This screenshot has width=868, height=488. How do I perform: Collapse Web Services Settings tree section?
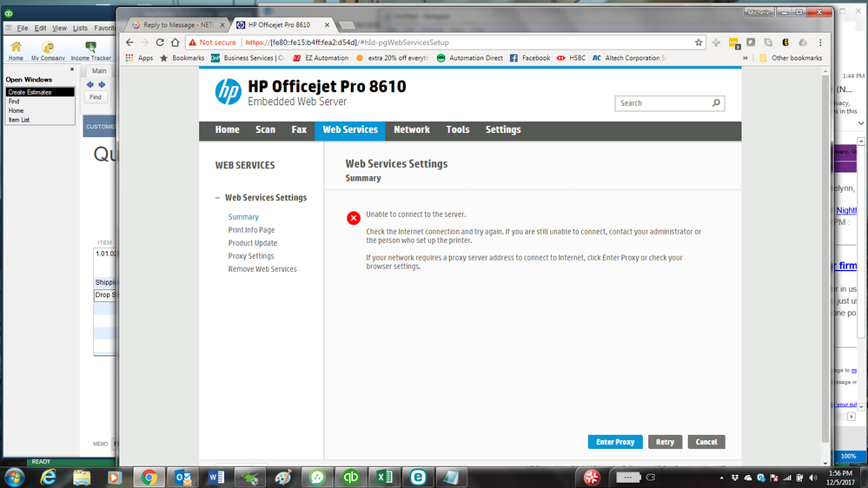tap(217, 197)
